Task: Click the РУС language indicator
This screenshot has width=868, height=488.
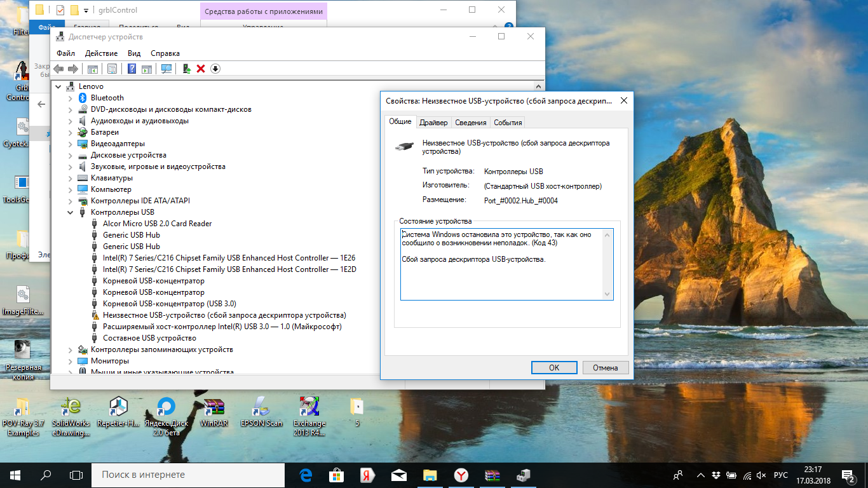Action: [781, 475]
